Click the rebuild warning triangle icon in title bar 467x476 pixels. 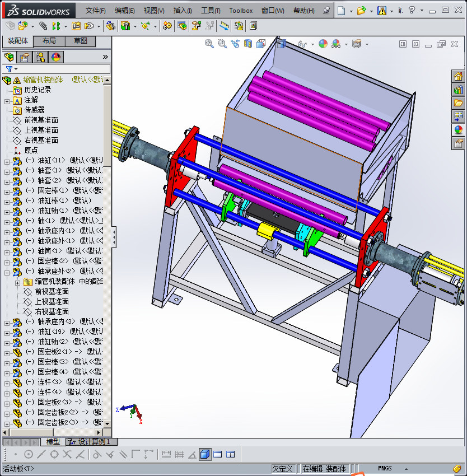click(382, 11)
